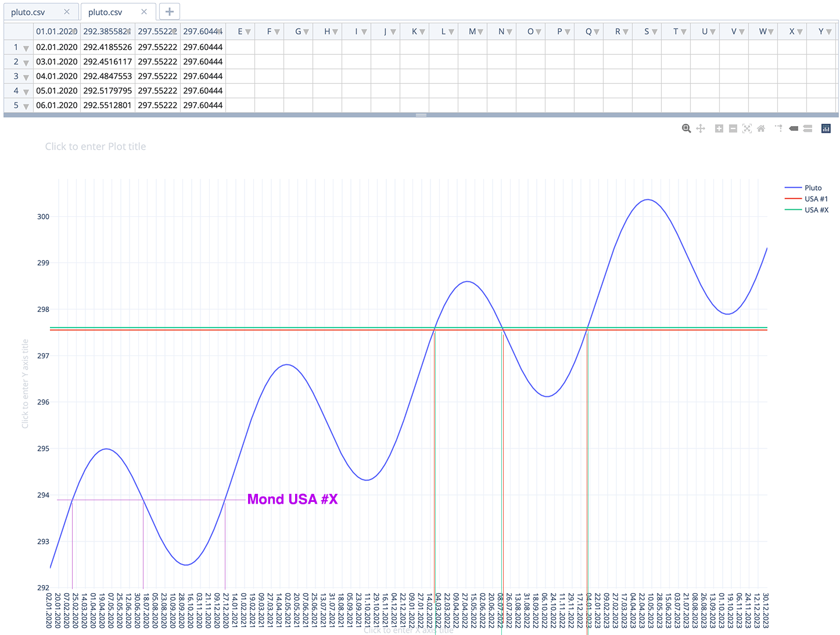Select the Zoom tool in chart modebar

pyautogui.click(x=686, y=128)
